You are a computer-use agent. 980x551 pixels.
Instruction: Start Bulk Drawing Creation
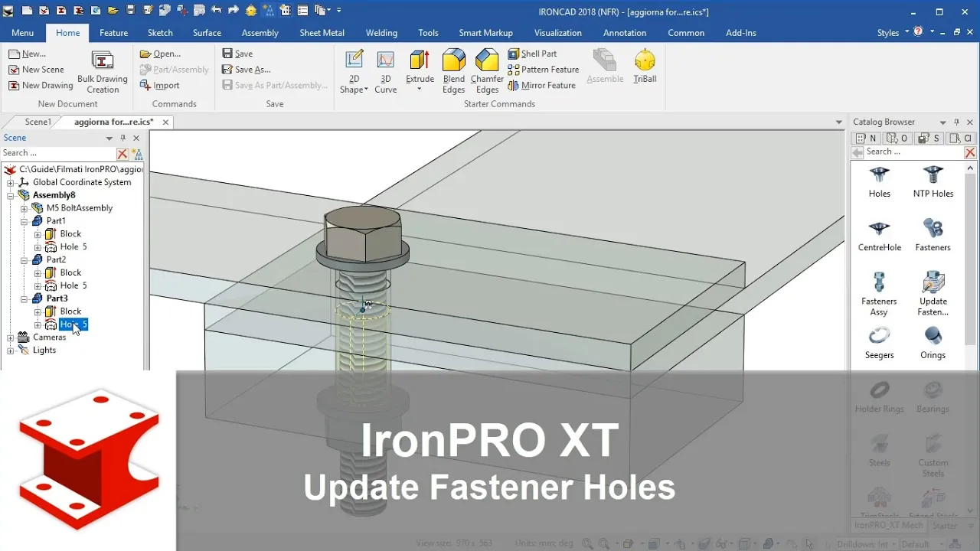click(103, 72)
